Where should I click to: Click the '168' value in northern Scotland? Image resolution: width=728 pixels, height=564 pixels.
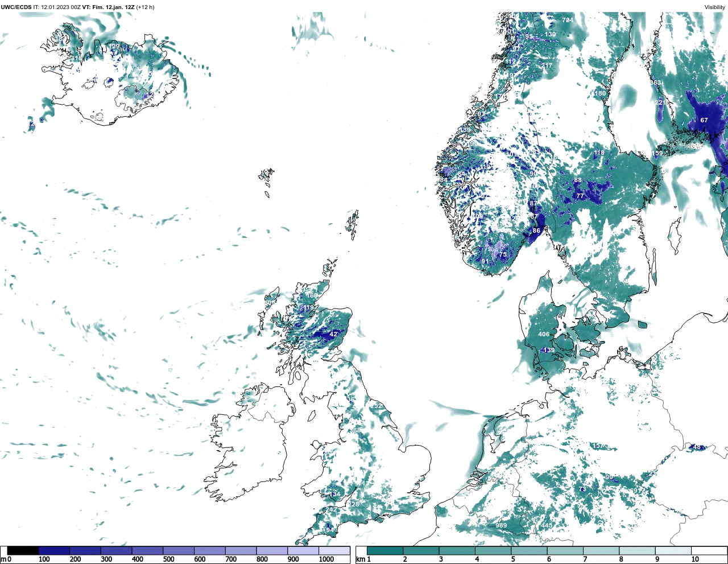pos(312,295)
